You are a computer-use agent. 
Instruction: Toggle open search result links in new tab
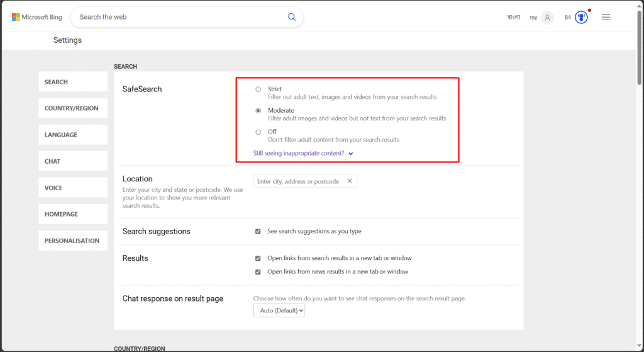pos(258,258)
